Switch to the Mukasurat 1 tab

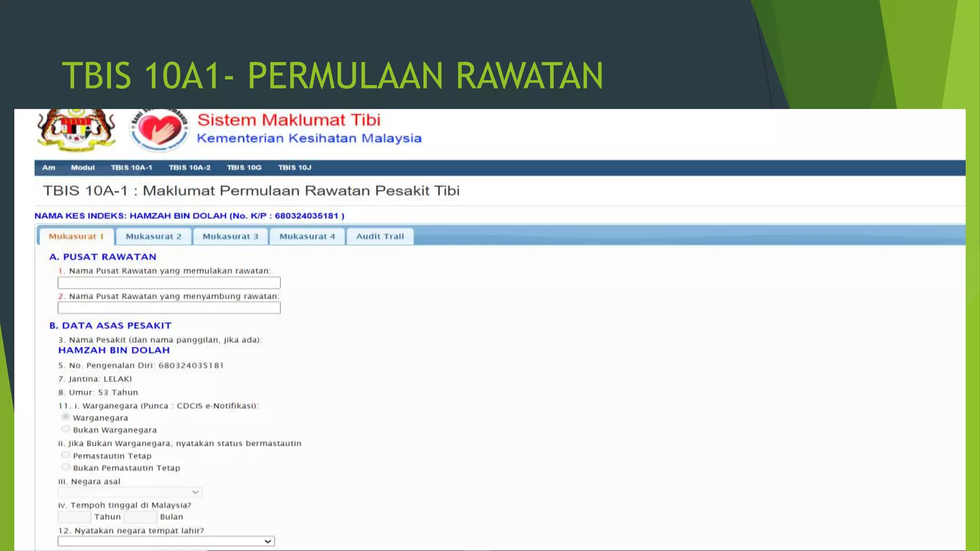(x=77, y=236)
